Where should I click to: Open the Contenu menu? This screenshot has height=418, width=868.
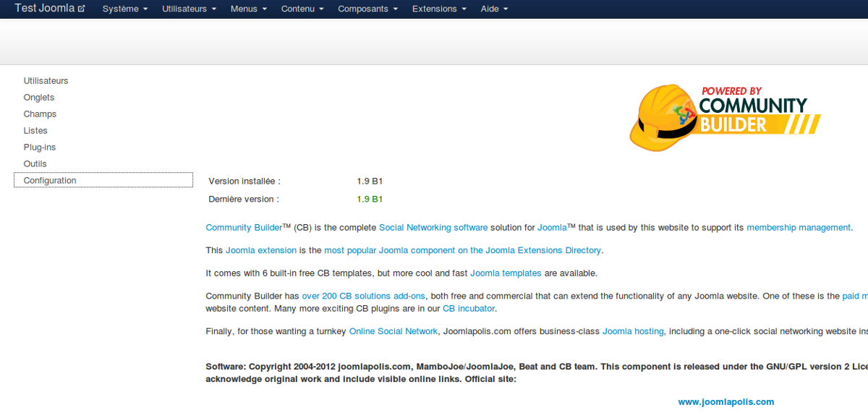(302, 9)
